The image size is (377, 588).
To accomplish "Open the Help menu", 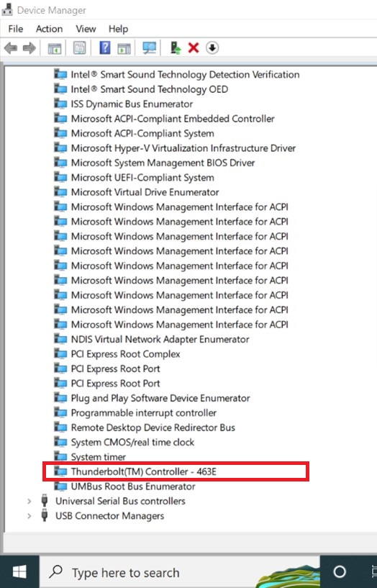I will 118,29.
